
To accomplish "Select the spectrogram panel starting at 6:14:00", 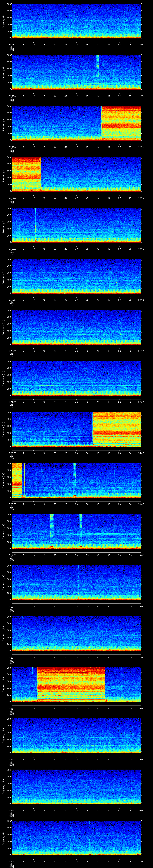I will 77,21.
